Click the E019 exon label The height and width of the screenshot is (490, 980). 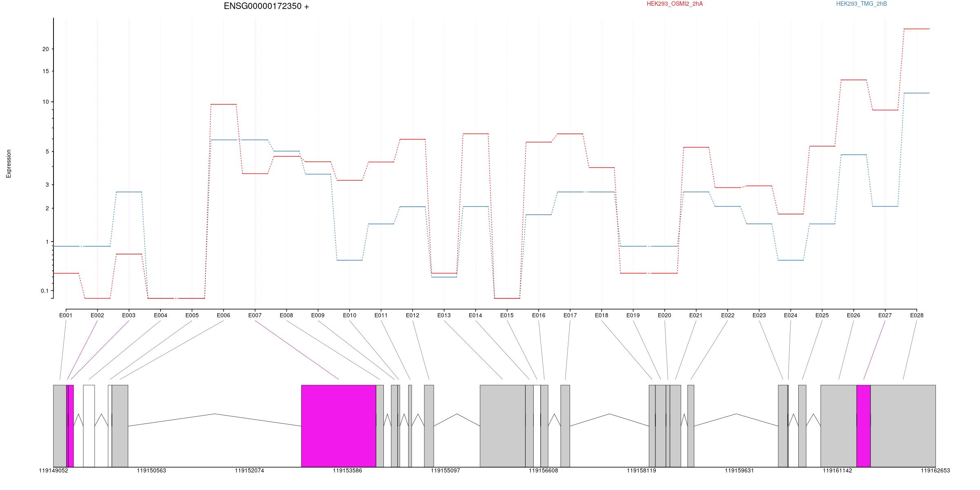coord(633,315)
